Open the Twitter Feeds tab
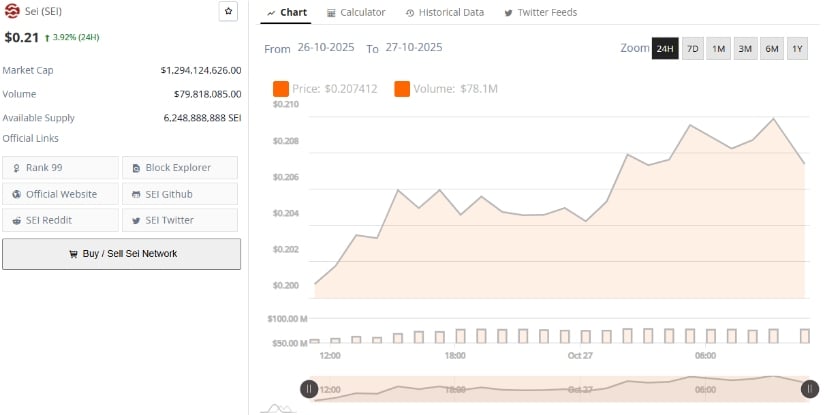Viewport: 825px width, 415px height. (540, 13)
